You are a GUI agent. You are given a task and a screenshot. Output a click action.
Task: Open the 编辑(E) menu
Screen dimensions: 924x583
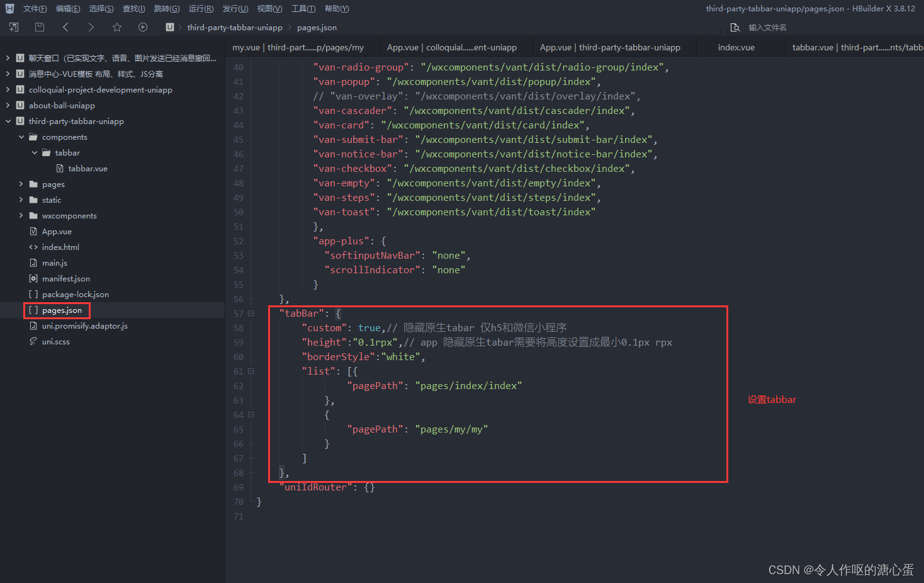coord(68,9)
